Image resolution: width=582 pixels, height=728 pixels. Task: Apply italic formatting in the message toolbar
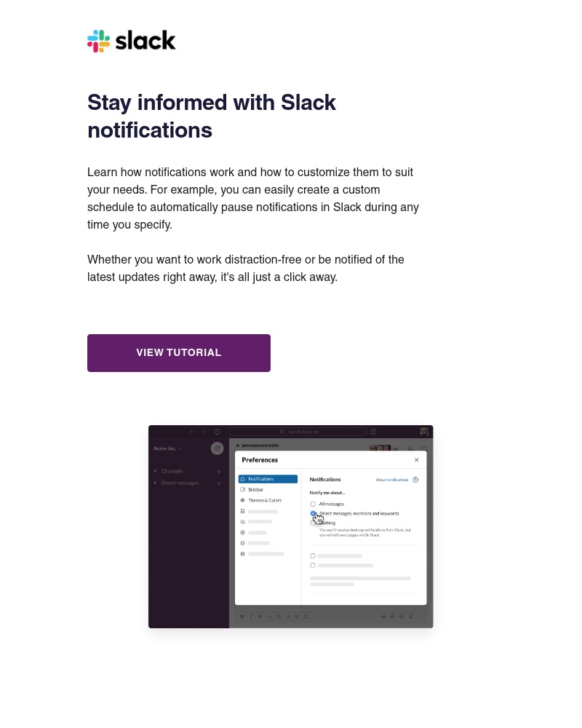250,615
